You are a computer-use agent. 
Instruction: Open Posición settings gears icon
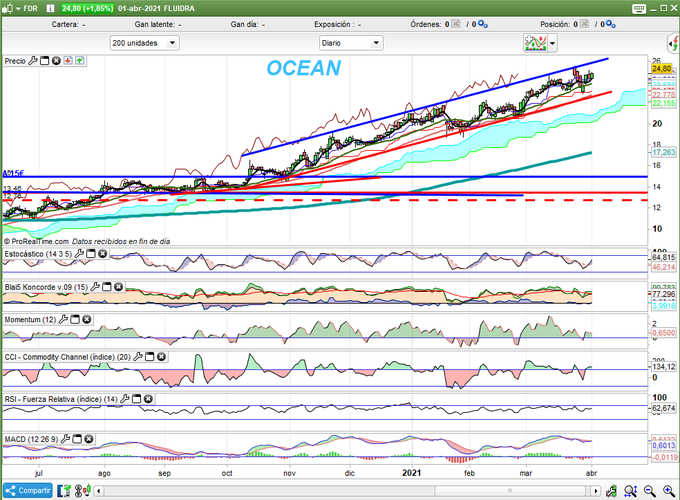611,25
